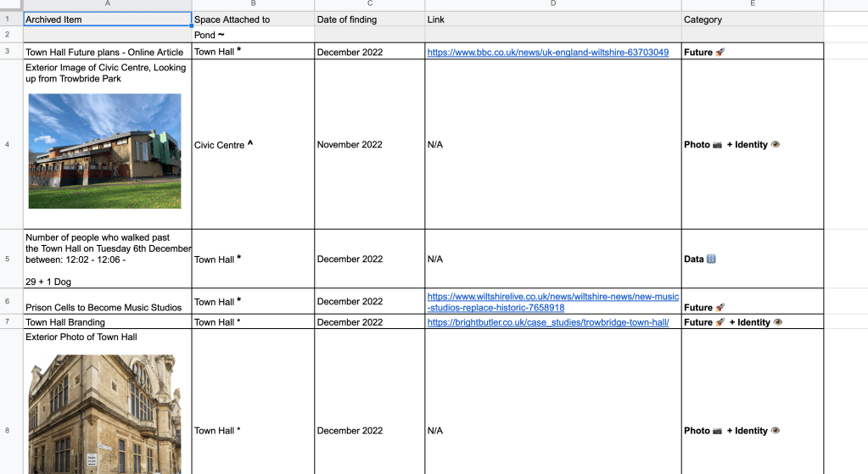Select the "Civic Centre ^" cell
The image size is (868, 474).
tap(253, 145)
